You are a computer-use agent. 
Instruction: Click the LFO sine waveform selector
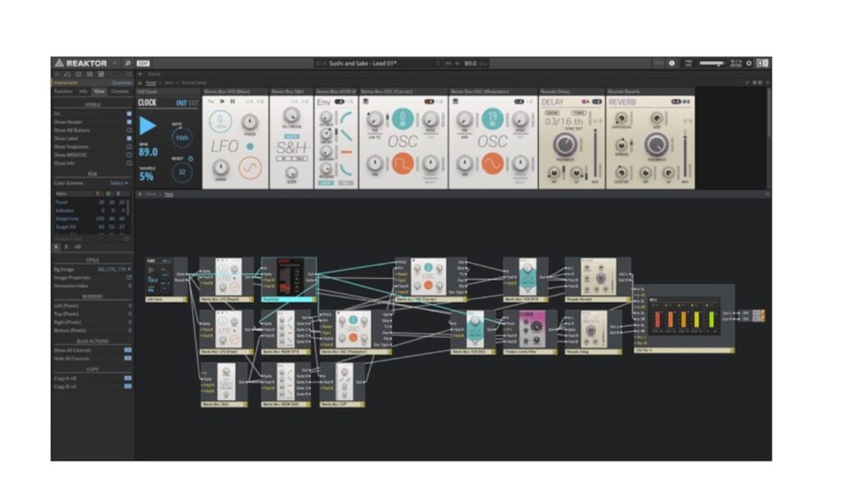point(250,168)
